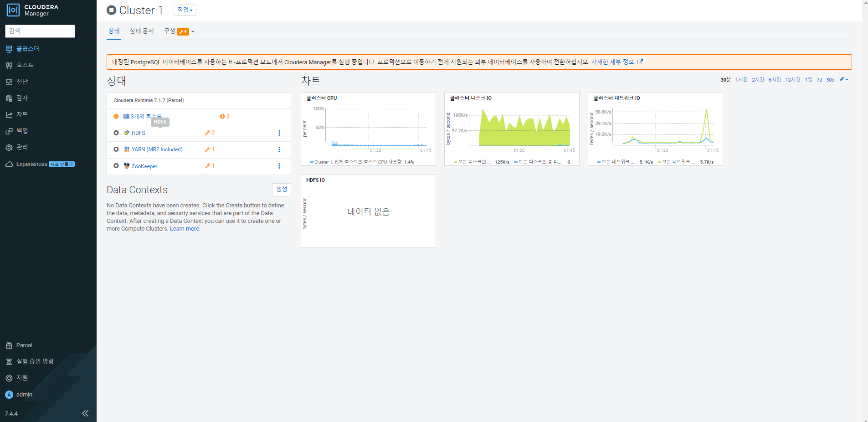Set time range to 6시간
The height and width of the screenshot is (422, 868).
pyautogui.click(x=775, y=80)
